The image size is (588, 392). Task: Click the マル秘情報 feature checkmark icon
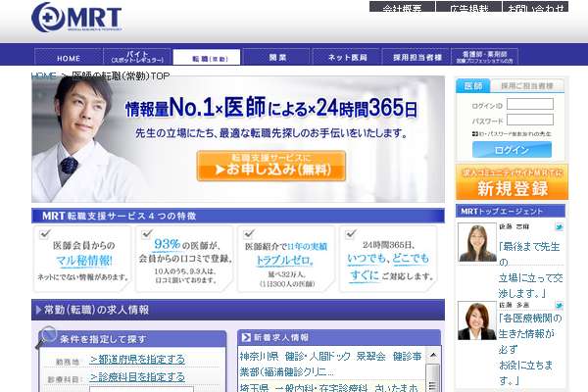coord(45,233)
